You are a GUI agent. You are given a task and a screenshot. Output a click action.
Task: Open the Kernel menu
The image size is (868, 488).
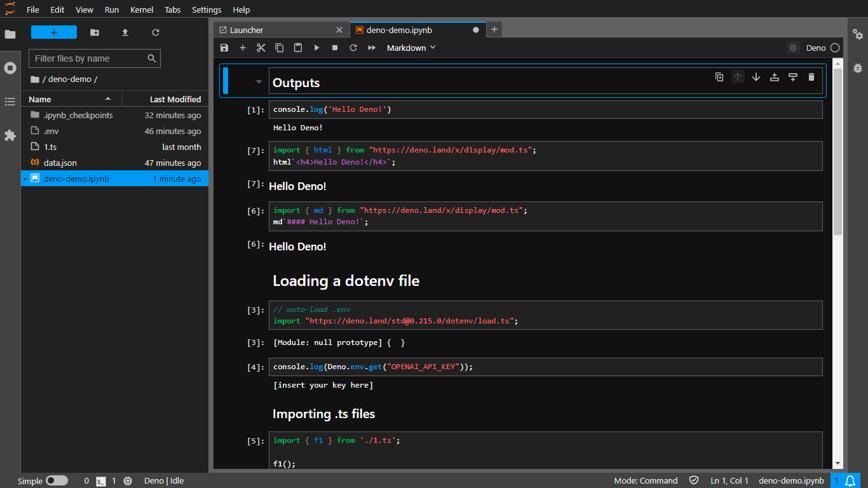(142, 10)
